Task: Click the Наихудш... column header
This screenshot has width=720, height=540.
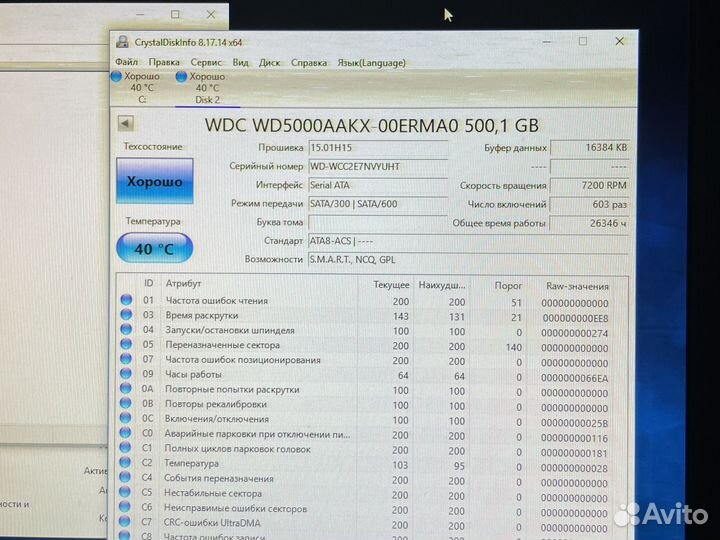Action: [x=442, y=285]
